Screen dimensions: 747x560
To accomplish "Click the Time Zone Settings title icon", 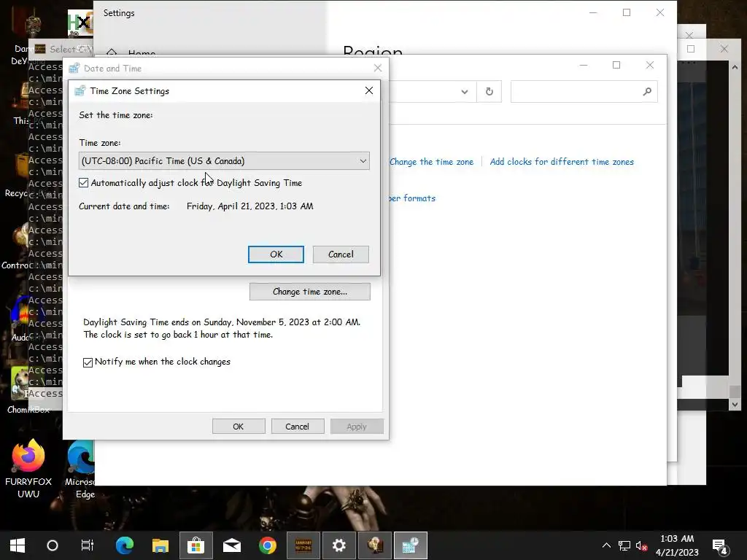I will (x=80, y=90).
